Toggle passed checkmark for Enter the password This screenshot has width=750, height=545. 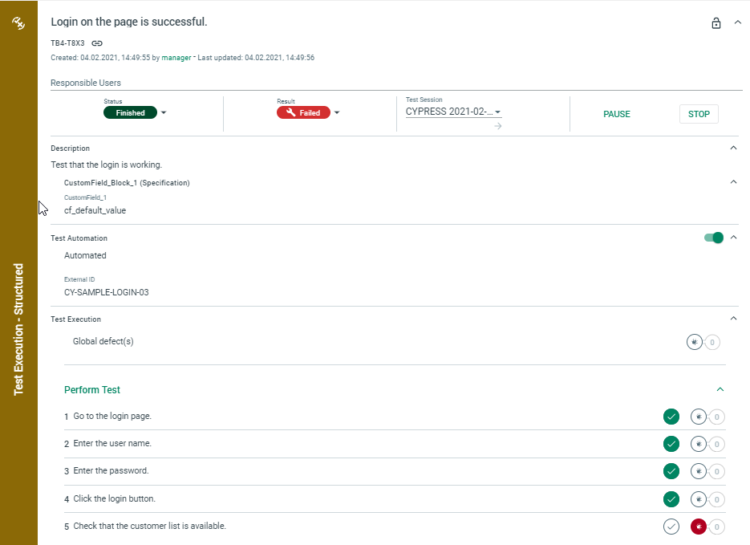coord(671,471)
